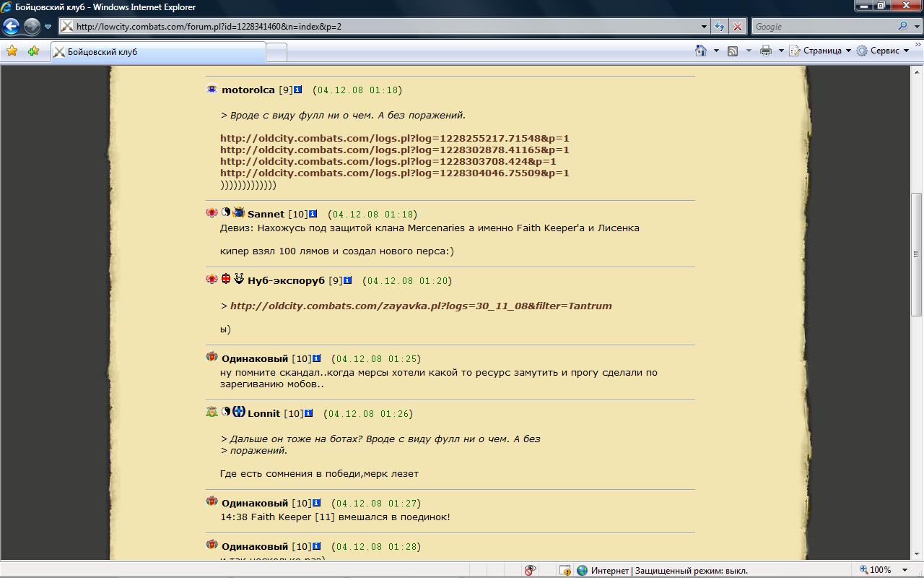
Task: Click red cross shield icon beside Нуб-экспоруб
Action: coord(226,279)
